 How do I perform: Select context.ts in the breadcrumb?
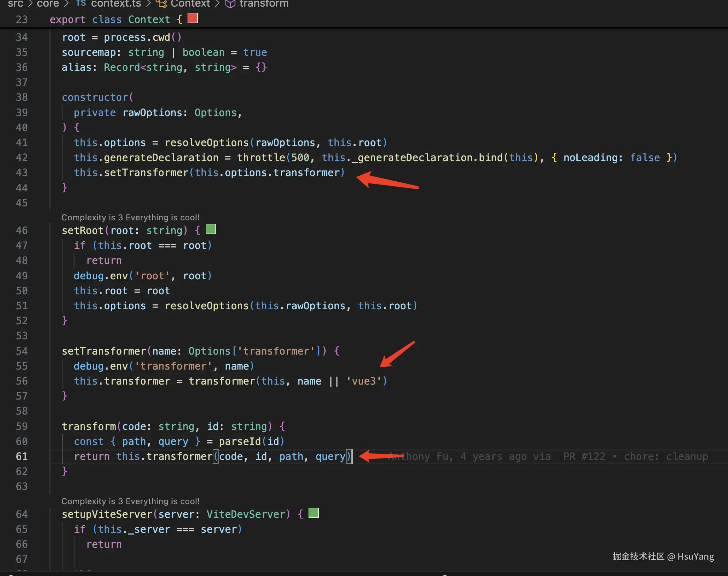point(116,4)
